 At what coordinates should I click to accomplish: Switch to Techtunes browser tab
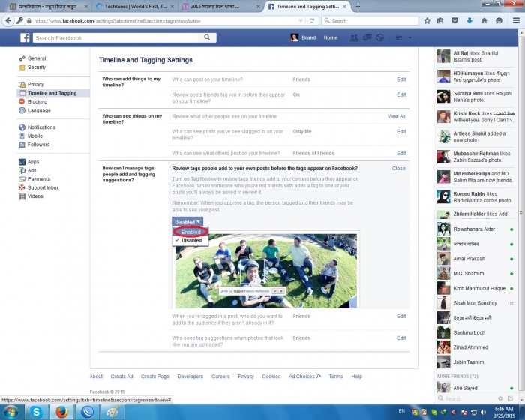135,6
